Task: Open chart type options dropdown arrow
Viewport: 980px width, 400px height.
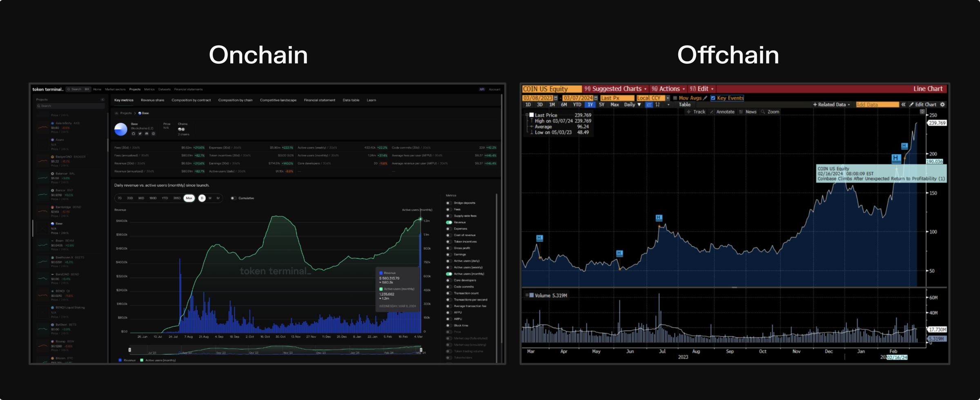Action: click(x=668, y=105)
